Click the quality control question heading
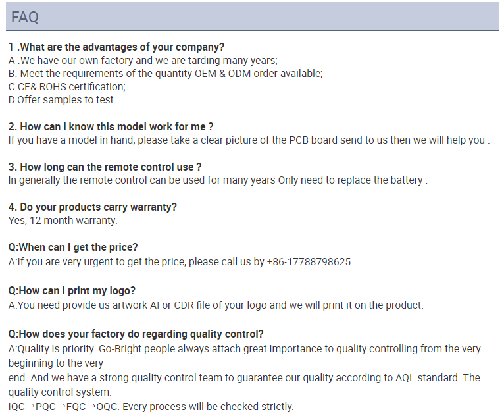 (x=136, y=334)
